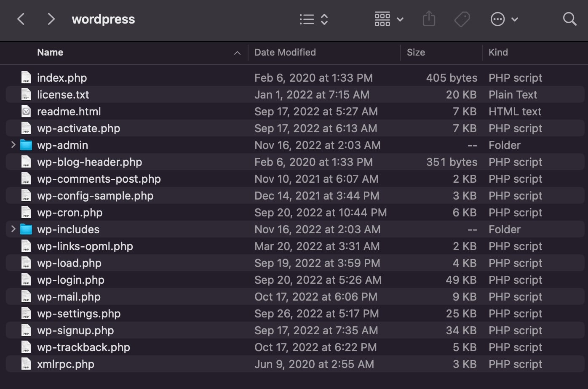Sort files by the Kind column
Image resolution: width=588 pixels, height=389 pixels.
point(498,52)
